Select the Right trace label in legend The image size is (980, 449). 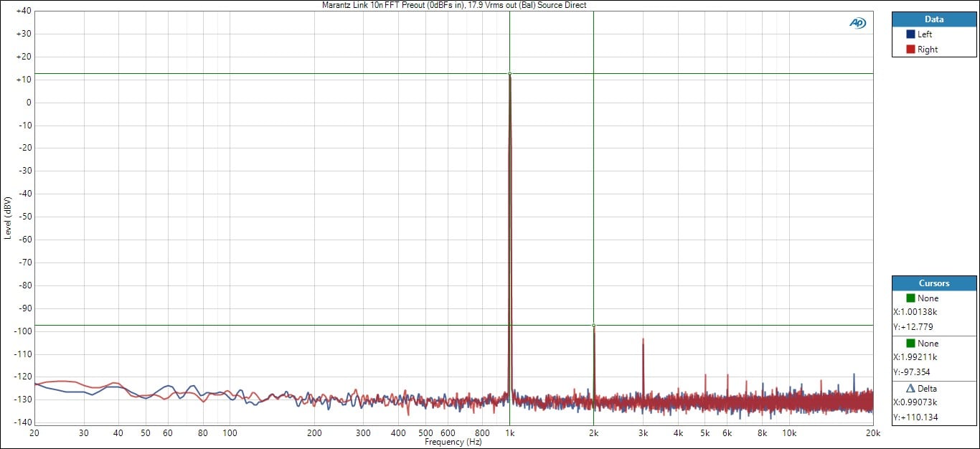coord(927,49)
